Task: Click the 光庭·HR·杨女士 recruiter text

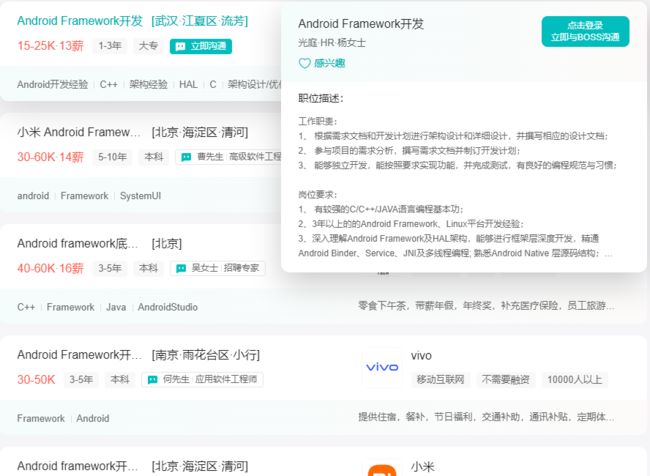Action: [x=332, y=43]
